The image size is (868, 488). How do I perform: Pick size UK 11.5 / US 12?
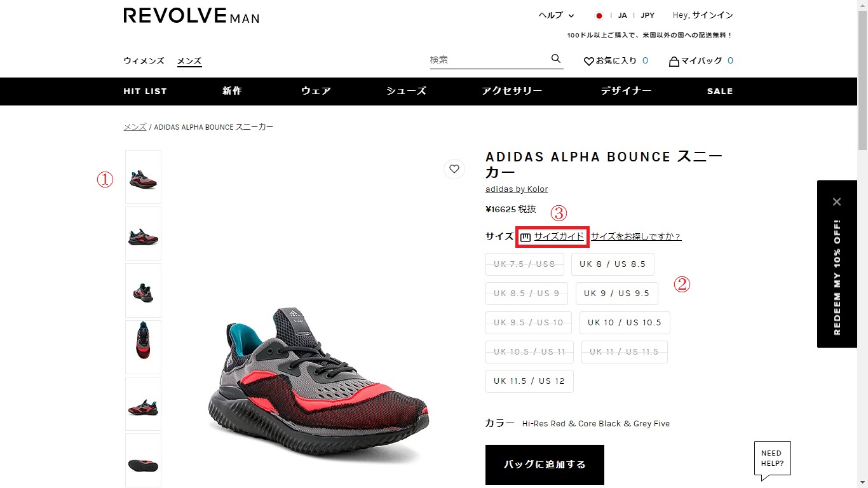click(x=529, y=381)
